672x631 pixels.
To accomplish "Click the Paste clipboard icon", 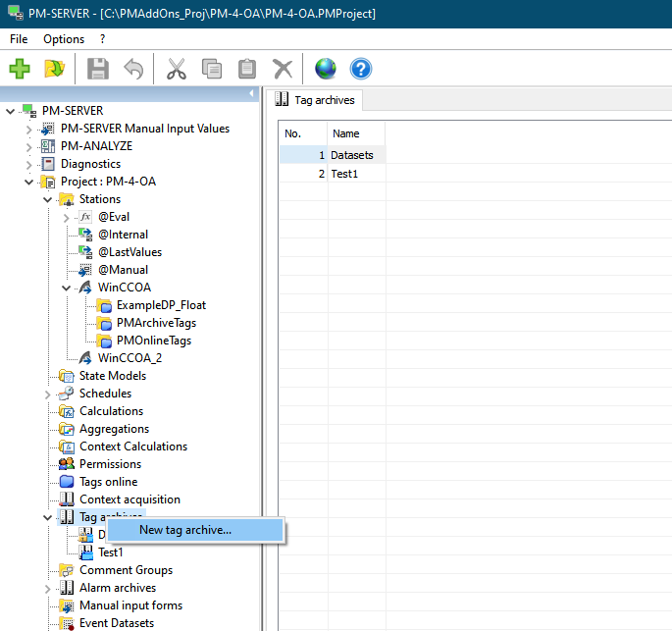I will pyautogui.click(x=247, y=69).
